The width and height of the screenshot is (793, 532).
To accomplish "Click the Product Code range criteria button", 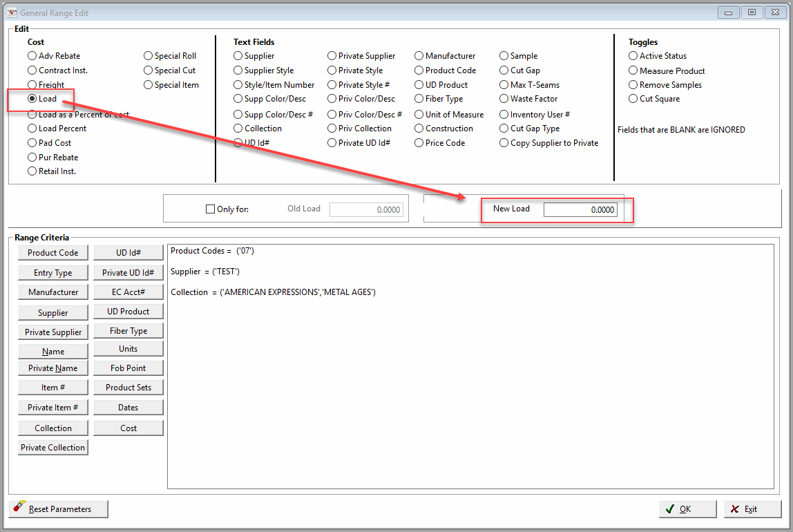I will click(53, 252).
